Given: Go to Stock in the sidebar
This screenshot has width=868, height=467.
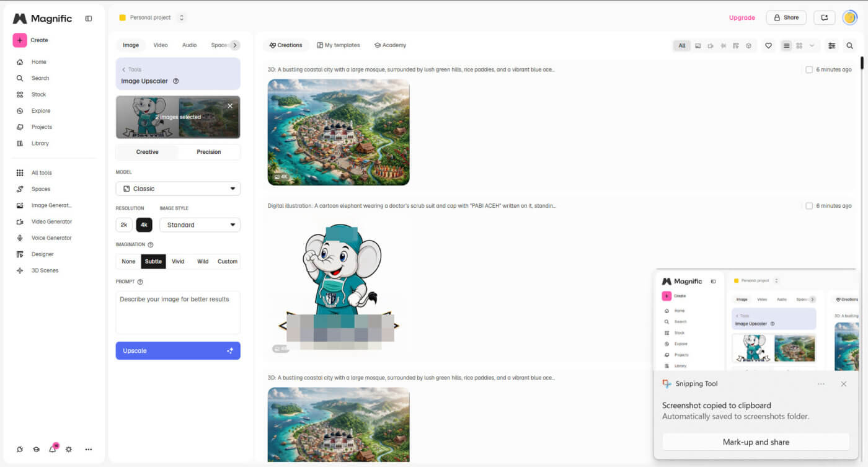Looking at the screenshot, I should pyautogui.click(x=38, y=94).
